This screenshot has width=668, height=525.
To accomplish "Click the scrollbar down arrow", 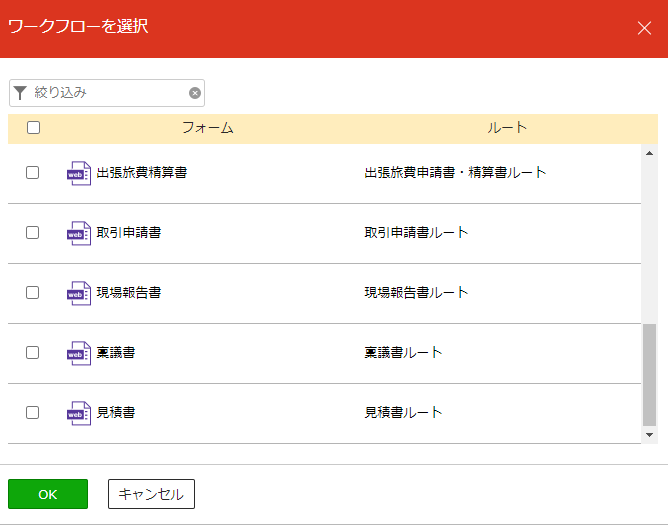I will (x=649, y=435).
